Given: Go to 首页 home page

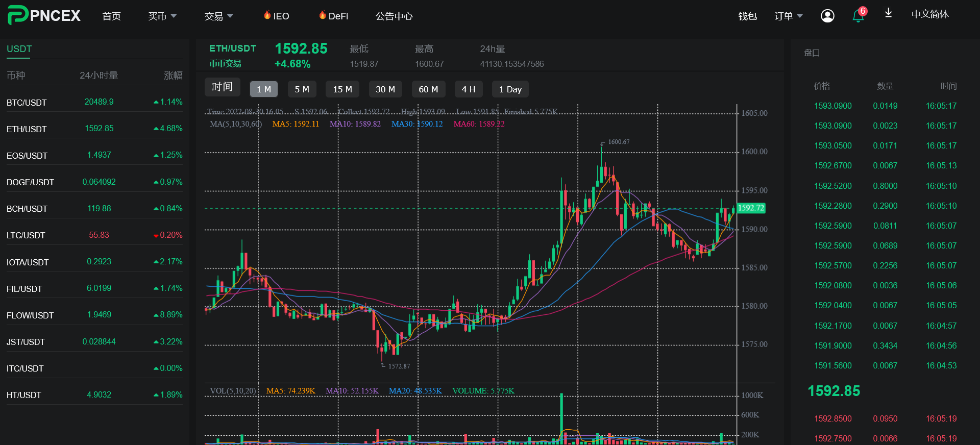Looking at the screenshot, I should [111, 16].
